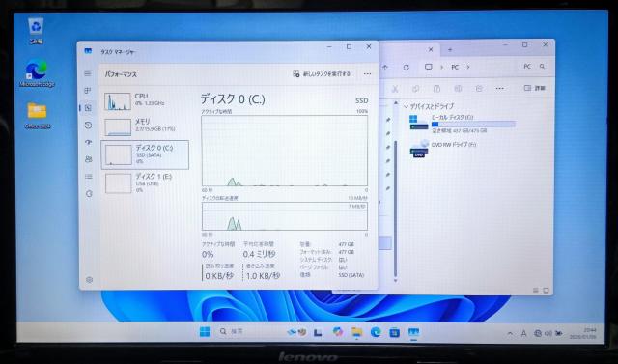Viewport: 618px width, 364px height.
Task: Click the Share icon in Explorer toolbar
Action: (x=479, y=89)
